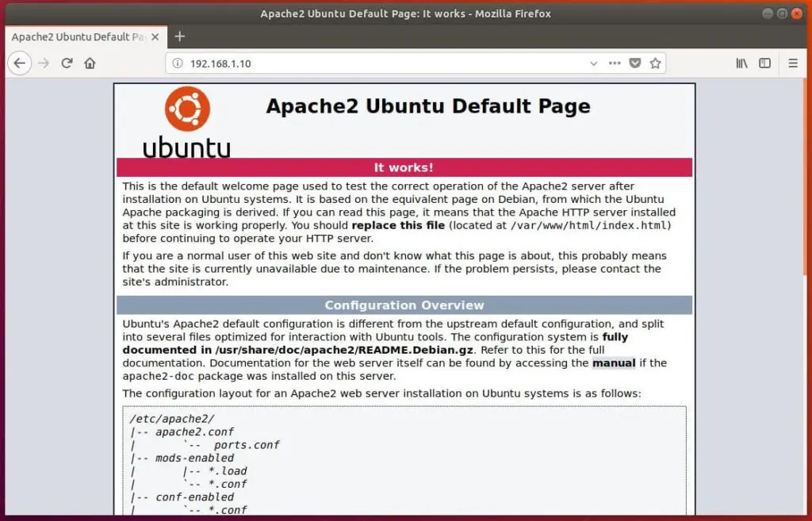
Task: Open the Firefox hamburger menu
Action: [x=793, y=63]
